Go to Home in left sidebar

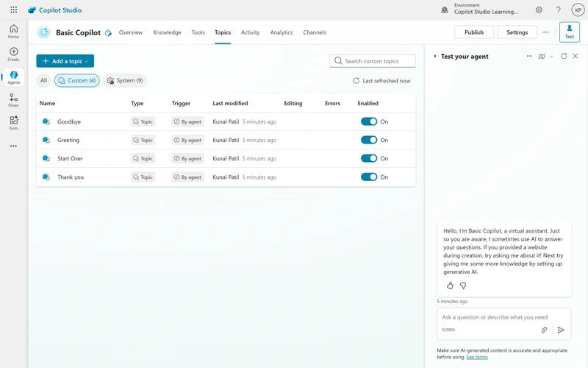[13, 32]
